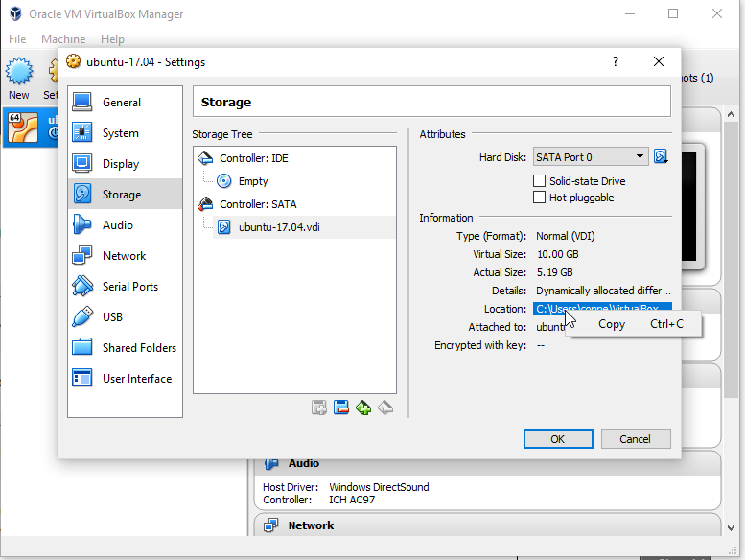Image resolution: width=745 pixels, height=560 pixels.
Task: Open the USB settings category
Action: [x=112, y=317]
